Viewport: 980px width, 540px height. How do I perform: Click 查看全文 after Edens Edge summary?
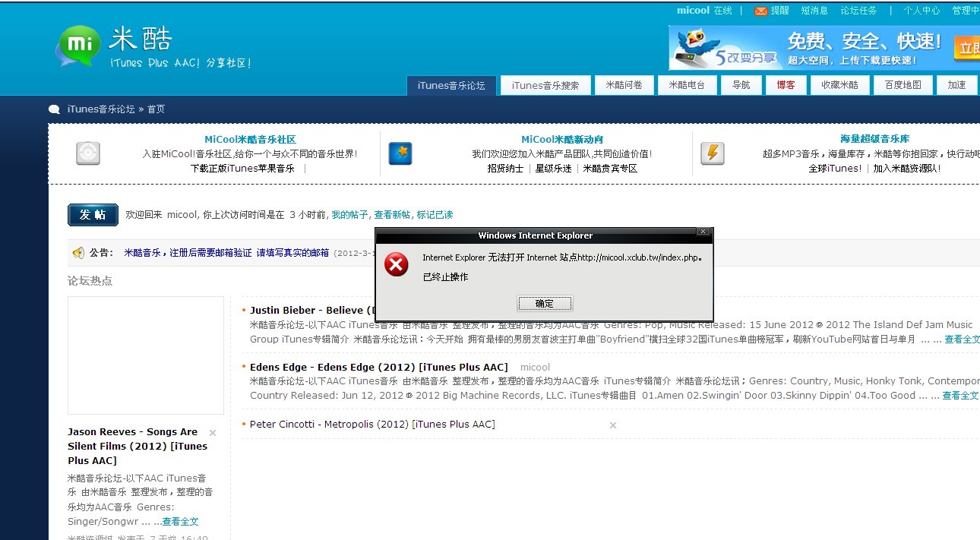point(961,396)
